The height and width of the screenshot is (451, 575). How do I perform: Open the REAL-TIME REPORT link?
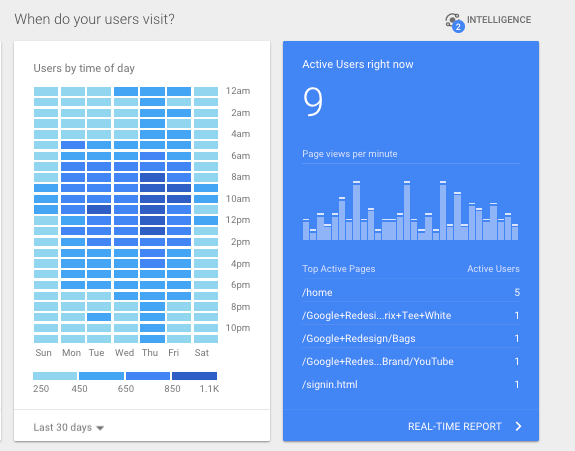coord(455,426)
